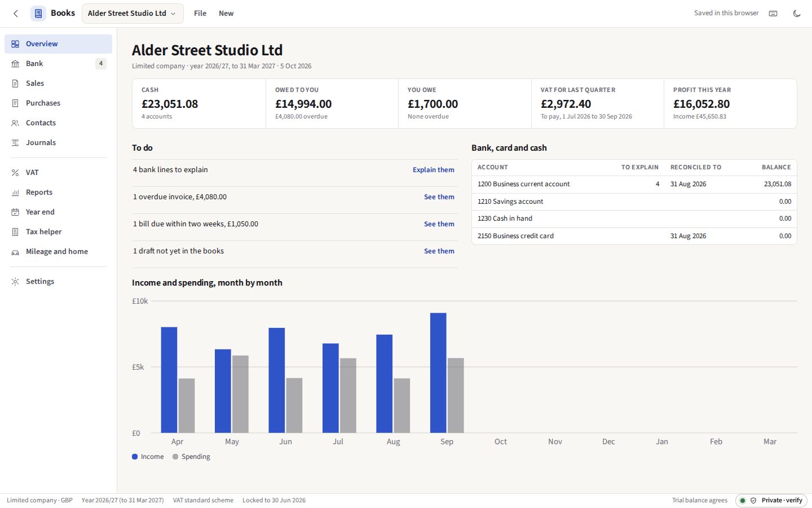Click the Profit this year card
The height and width of the screenshot is (508, 812).
coord(730,103)
